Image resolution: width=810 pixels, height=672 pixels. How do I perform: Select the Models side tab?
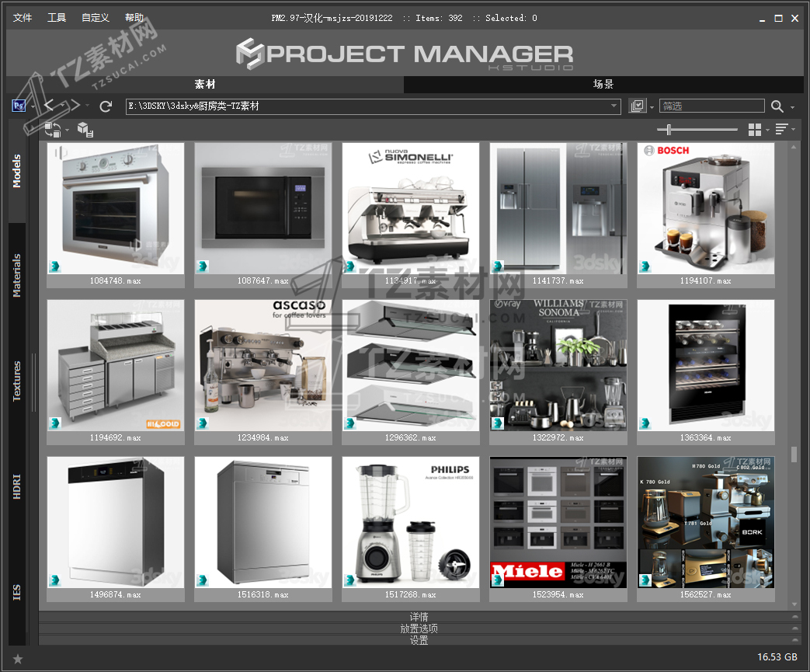click(x=17, y=171)
